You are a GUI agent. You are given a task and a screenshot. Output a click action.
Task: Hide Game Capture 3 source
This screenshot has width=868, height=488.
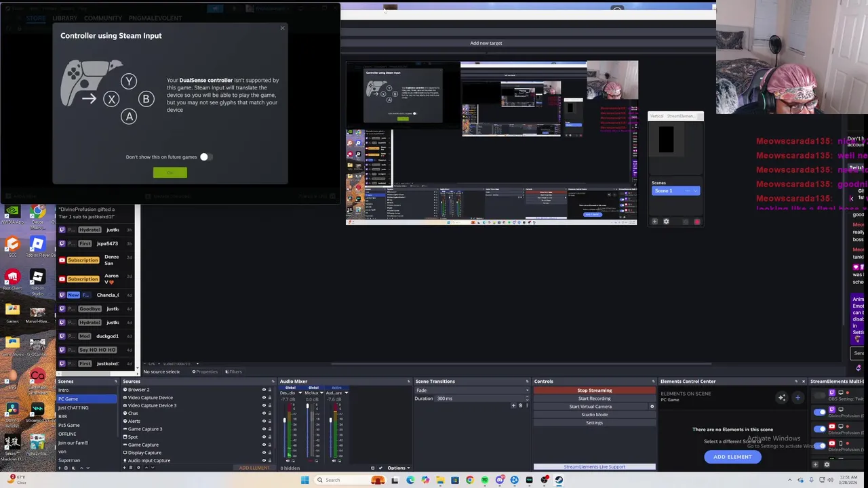[x=264, y=429]
